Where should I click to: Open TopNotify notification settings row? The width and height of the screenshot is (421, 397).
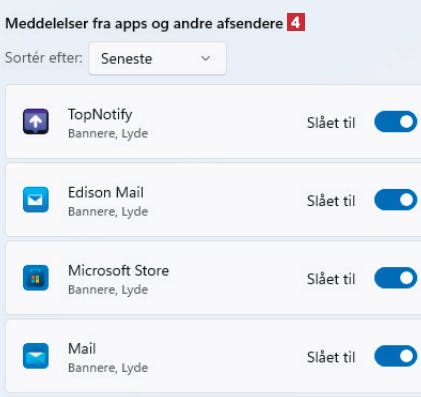click(x=213, y=122)
